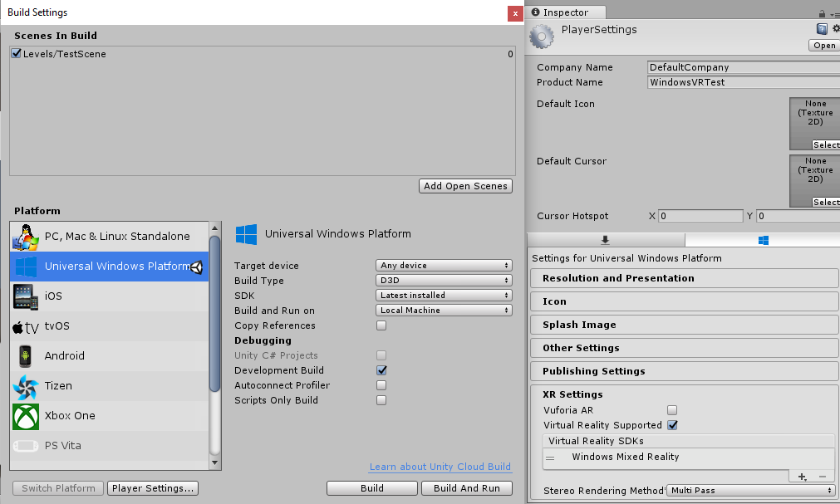
Task: Open the SDK dropdown
Action: coord(445,295)
